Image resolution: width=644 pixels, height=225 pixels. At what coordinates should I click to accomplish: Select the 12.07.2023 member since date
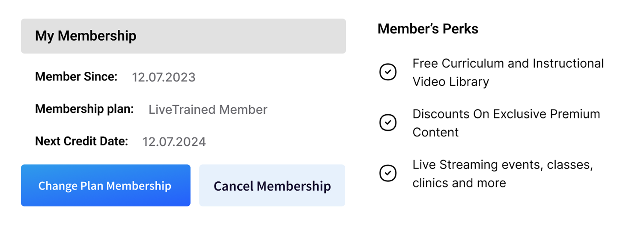point(164,77)
